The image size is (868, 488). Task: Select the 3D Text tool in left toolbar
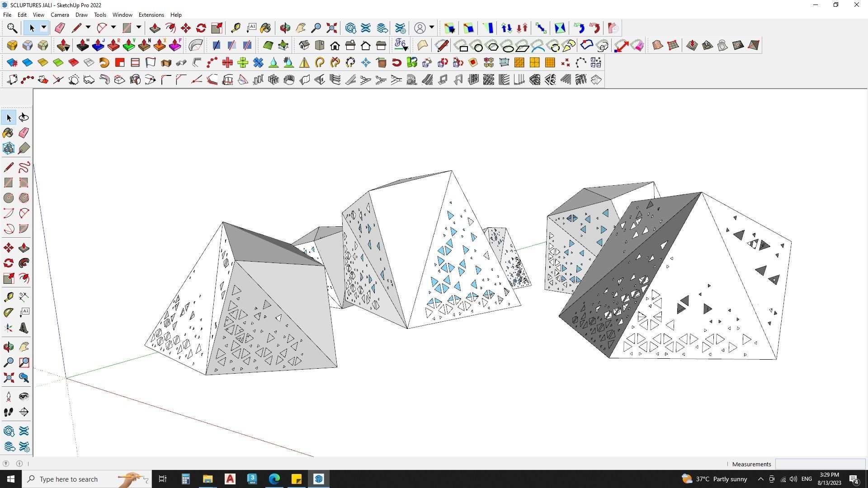24,328
